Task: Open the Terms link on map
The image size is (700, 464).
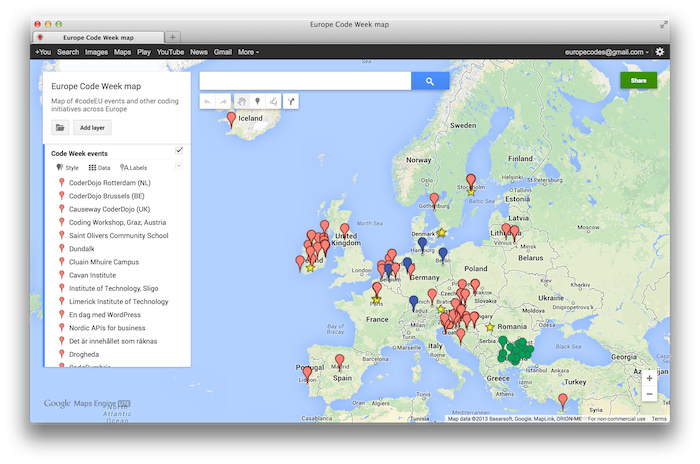Action: coord(659,419)
